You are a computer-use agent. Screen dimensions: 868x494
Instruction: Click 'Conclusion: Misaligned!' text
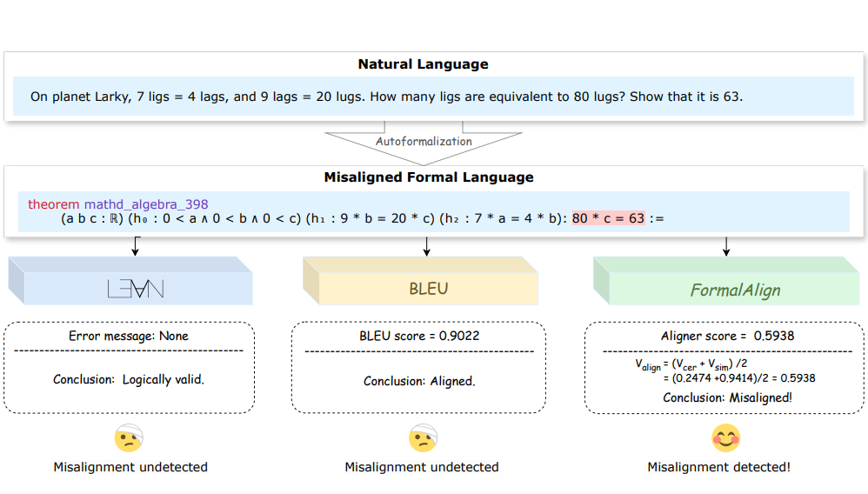pos(727,397)
